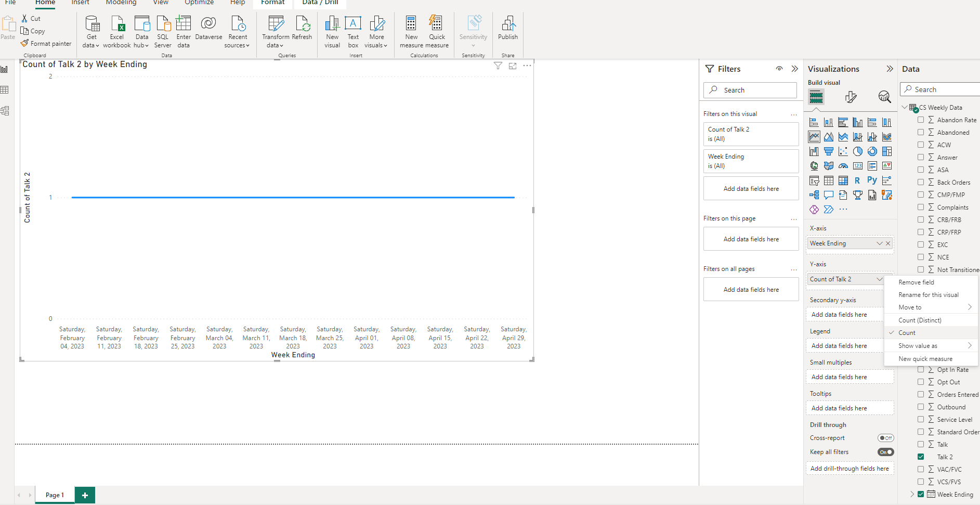
Task: Insert a Text box from ribbon
Action: tap(353, 32)
